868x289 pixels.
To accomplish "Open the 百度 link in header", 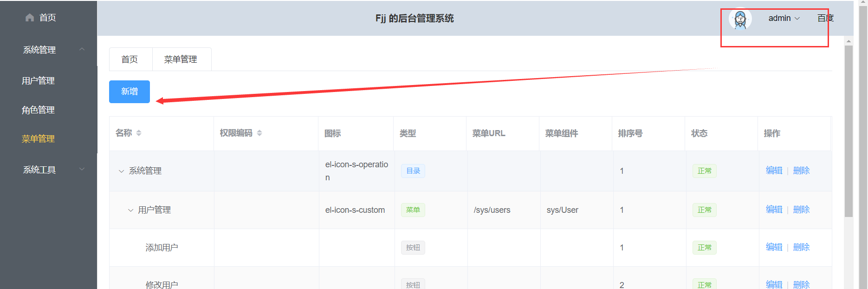I will 825,18.
